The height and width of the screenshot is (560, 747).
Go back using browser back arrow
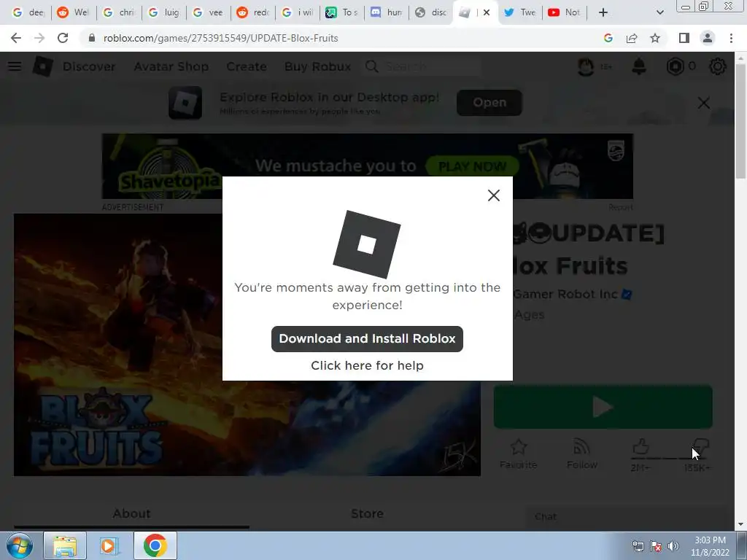(x=16, y=38)
